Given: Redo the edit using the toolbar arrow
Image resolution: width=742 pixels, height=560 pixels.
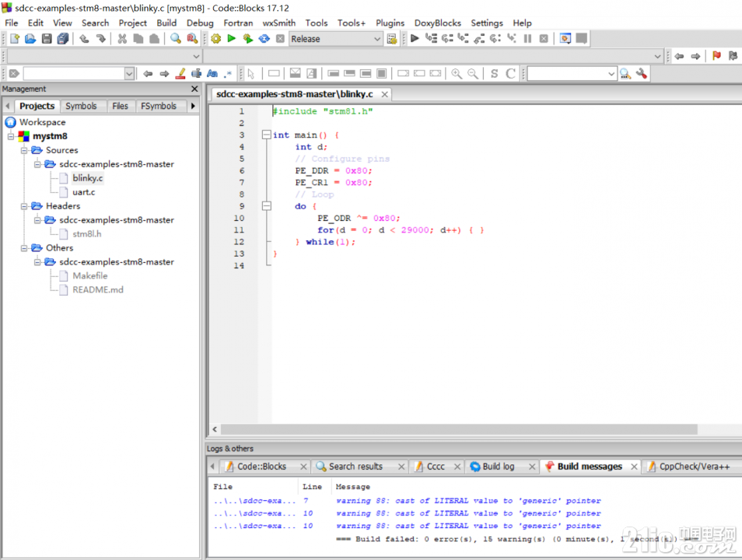Looking at the screenshot, I should point(101,38).
